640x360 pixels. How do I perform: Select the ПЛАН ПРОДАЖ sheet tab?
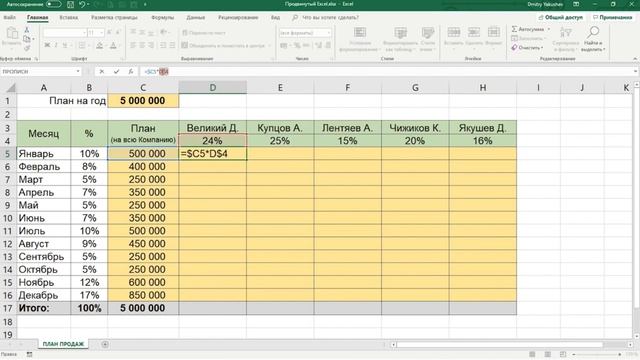pos(63,344)
